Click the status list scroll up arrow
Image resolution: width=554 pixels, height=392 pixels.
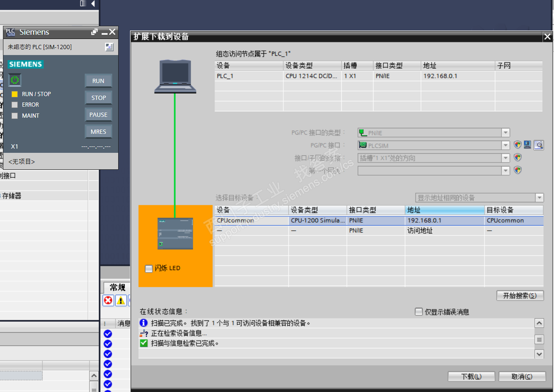coord(539,323)
